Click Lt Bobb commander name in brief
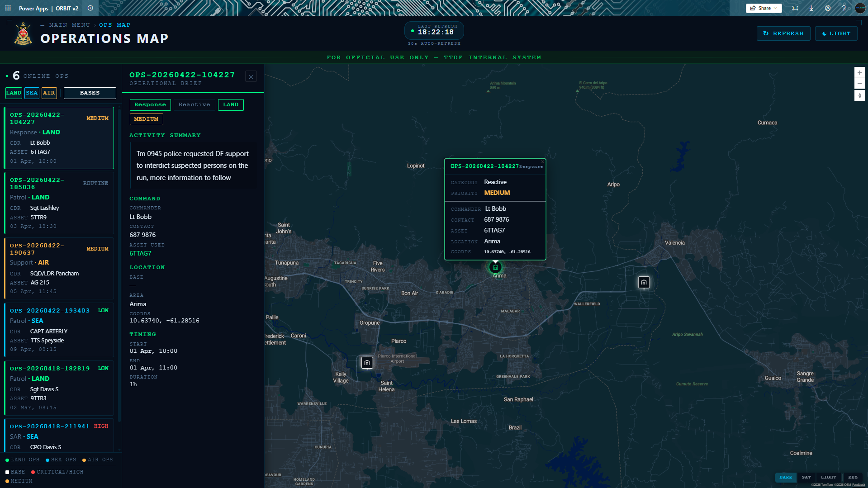 (141, 217)
